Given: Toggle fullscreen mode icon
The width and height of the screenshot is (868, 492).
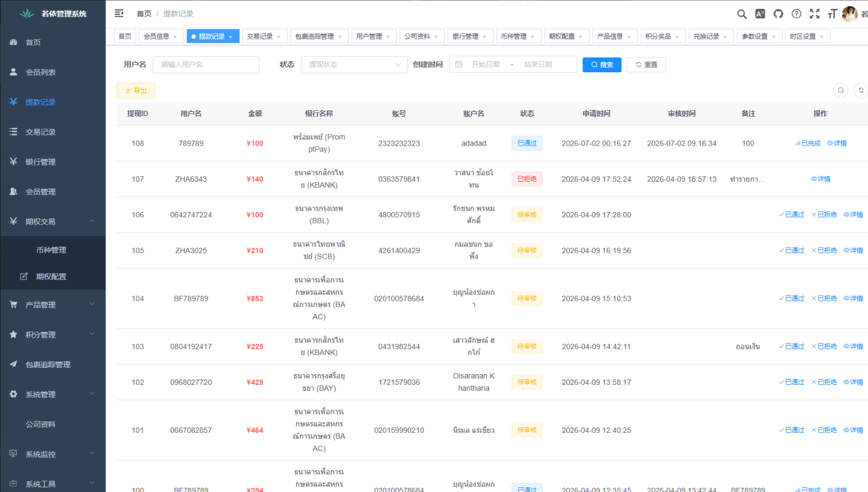Looking at the screenshot, I should (x=815, y=14).
